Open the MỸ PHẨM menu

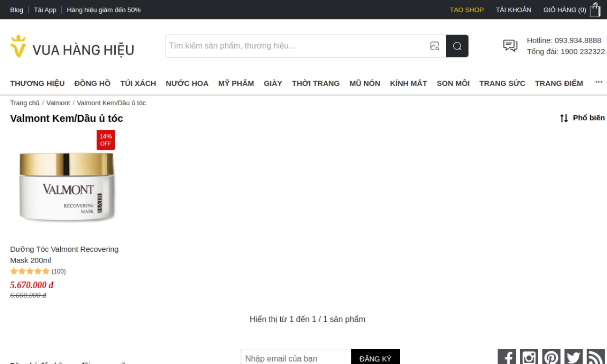[x=236, y=83]
